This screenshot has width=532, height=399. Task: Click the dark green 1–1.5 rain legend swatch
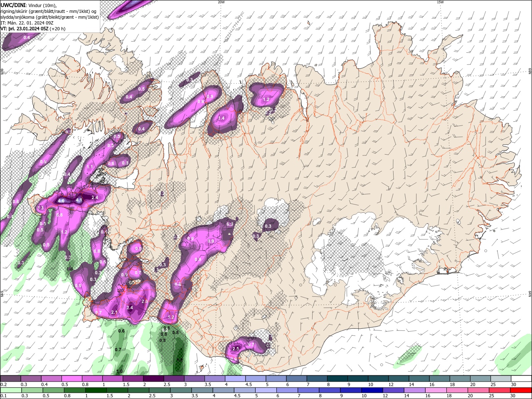[96, 390]
